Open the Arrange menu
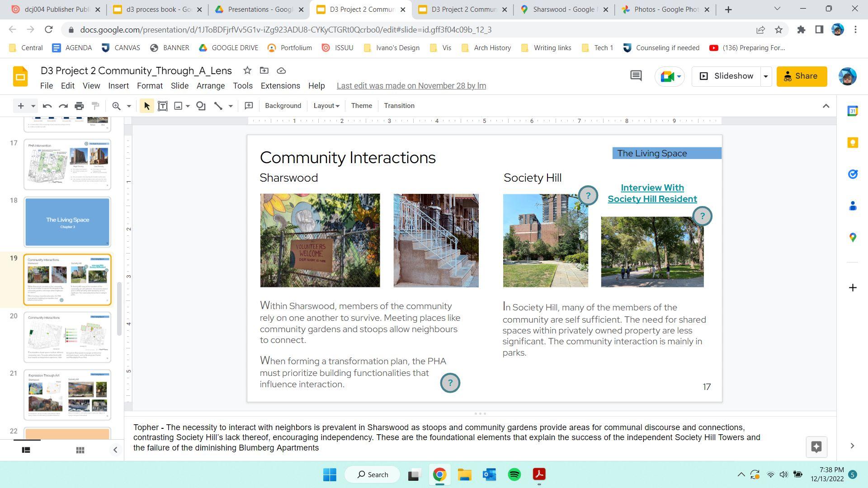The height and width of the screenshot is (488, 868). click(210, 86)
